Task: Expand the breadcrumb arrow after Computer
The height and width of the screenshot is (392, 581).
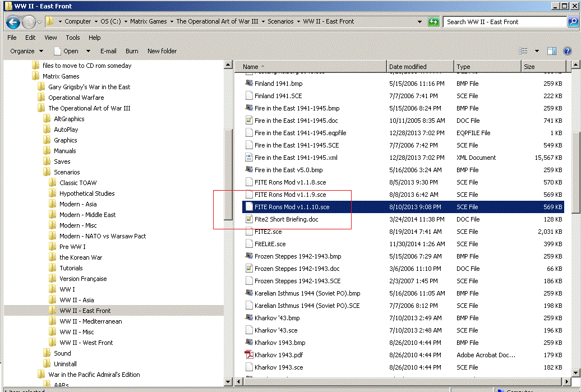Action: click(x=96, y=22)
